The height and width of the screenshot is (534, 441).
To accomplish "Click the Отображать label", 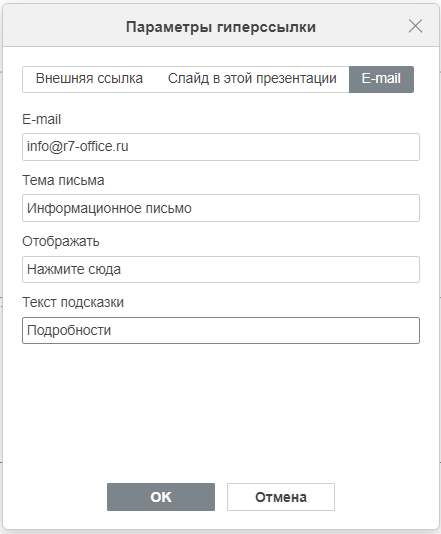I will 61,241.
